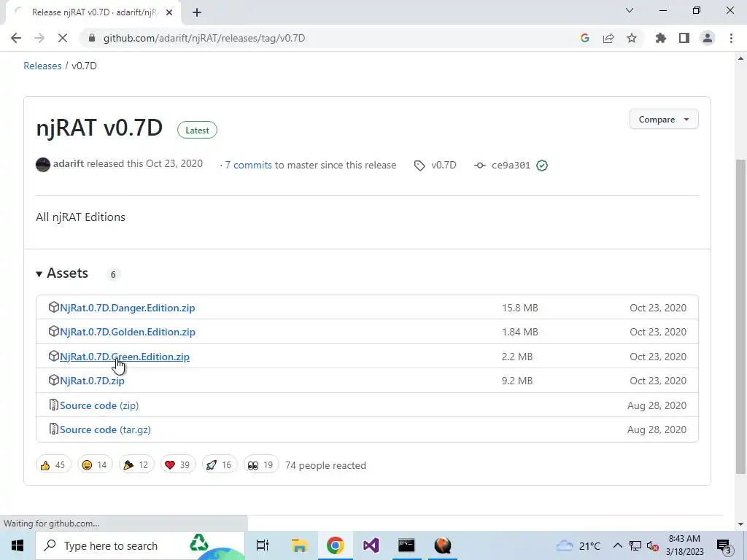The width and height of the screenshot is (747, 560).
Task: Click the 9.2 MB size text
Action: tap(517, 381)
